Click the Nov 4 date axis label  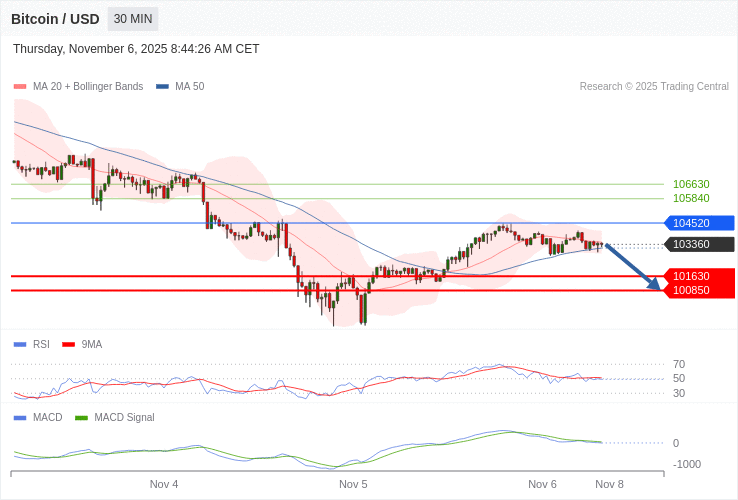pos(164,484)
